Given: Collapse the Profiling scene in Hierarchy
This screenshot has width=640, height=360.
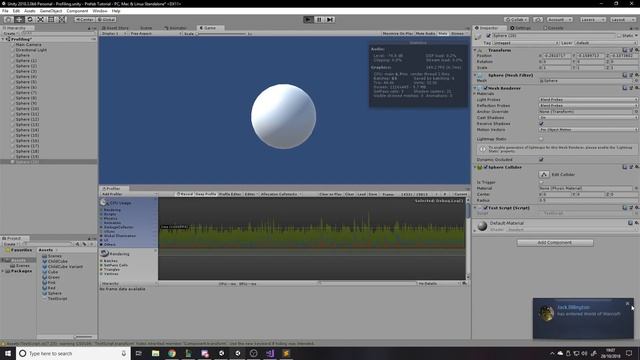Looking at the screenshot, I should (3, 39).
